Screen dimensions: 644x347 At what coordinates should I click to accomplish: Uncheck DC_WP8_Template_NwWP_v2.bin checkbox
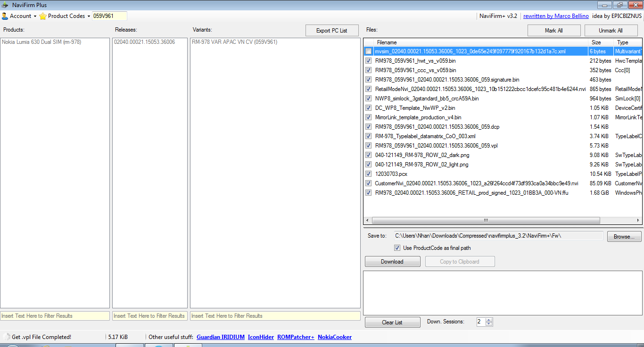[368, 108]
